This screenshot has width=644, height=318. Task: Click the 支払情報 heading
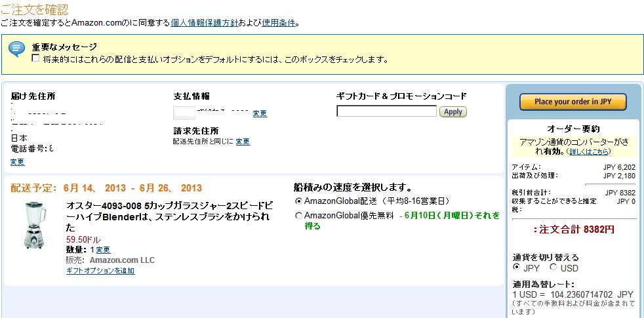191,96
